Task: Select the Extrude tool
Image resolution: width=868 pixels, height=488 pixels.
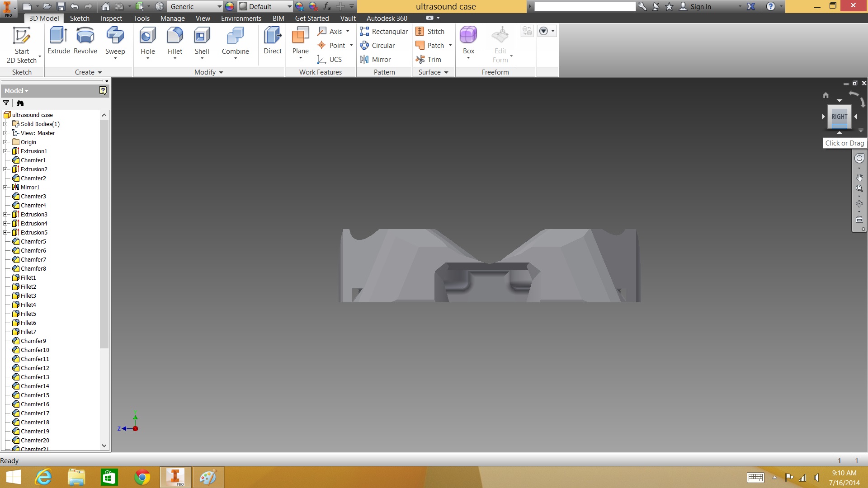Action: 59,42
